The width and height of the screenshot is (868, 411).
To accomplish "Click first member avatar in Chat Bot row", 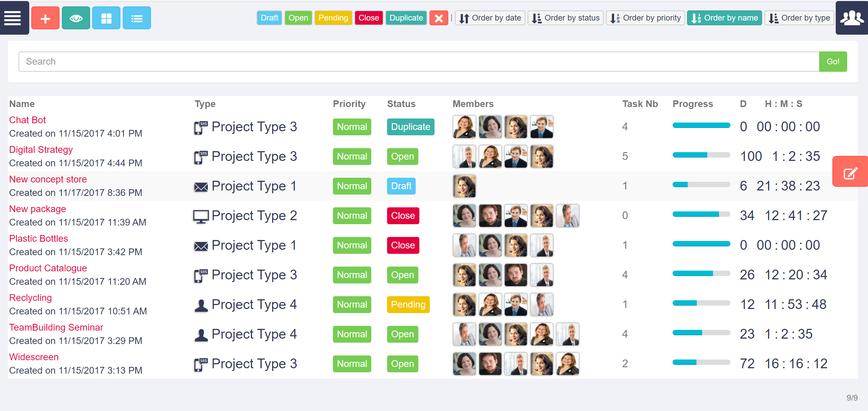I will point(464,127).
